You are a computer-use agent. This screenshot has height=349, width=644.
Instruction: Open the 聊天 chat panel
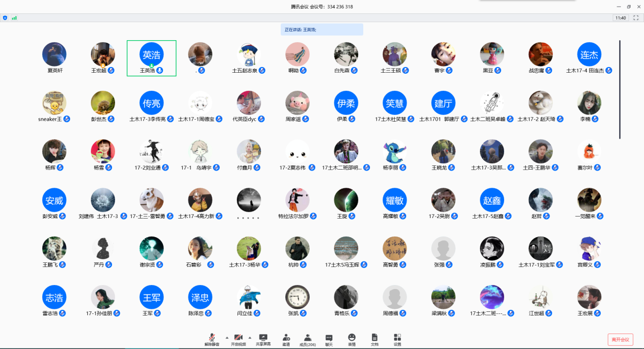click(329, 338)
